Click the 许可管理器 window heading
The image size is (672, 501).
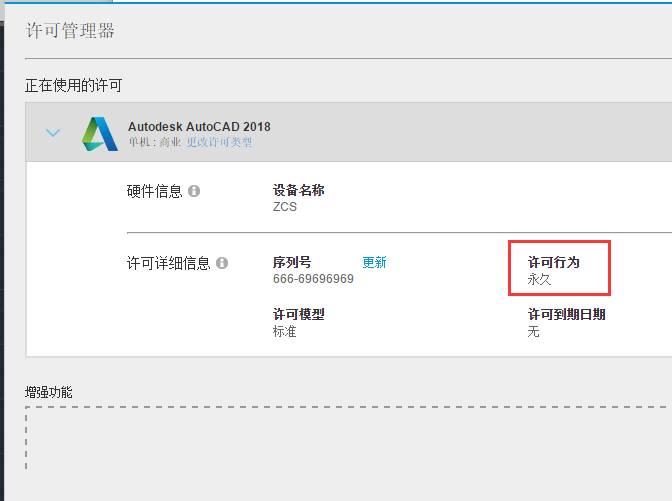coord(70,30)
